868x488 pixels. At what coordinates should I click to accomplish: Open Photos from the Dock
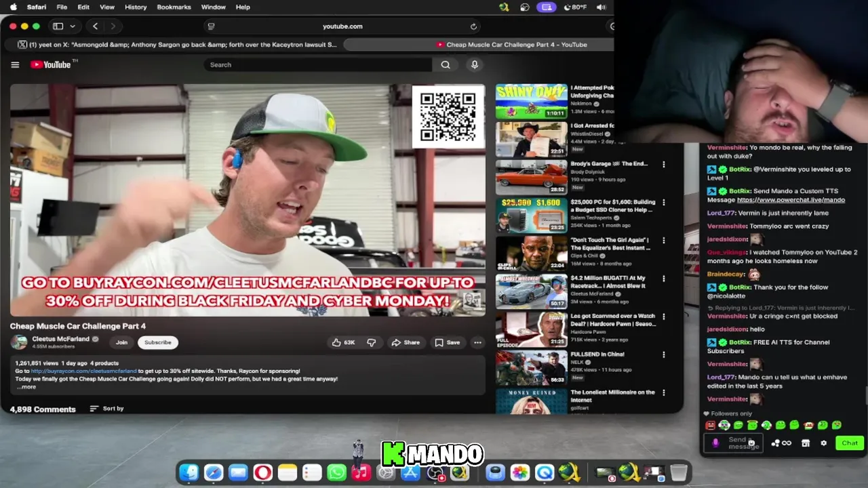(x=520, y=472)
